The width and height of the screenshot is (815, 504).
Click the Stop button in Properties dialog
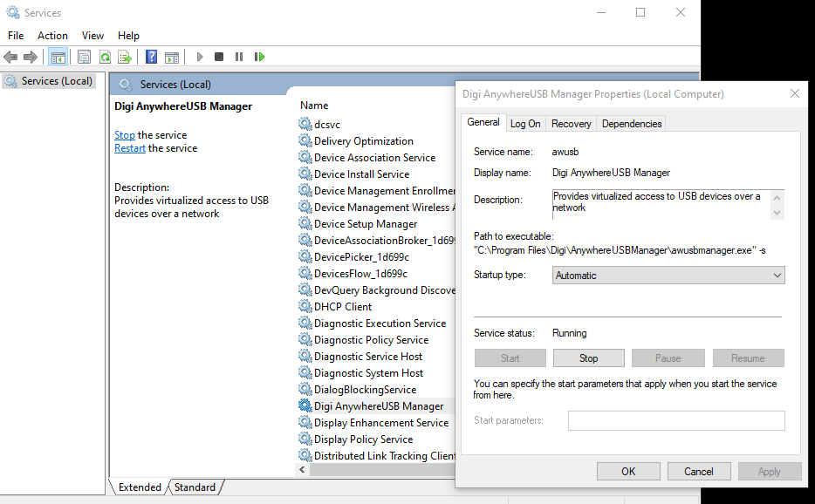pos(588,358)
